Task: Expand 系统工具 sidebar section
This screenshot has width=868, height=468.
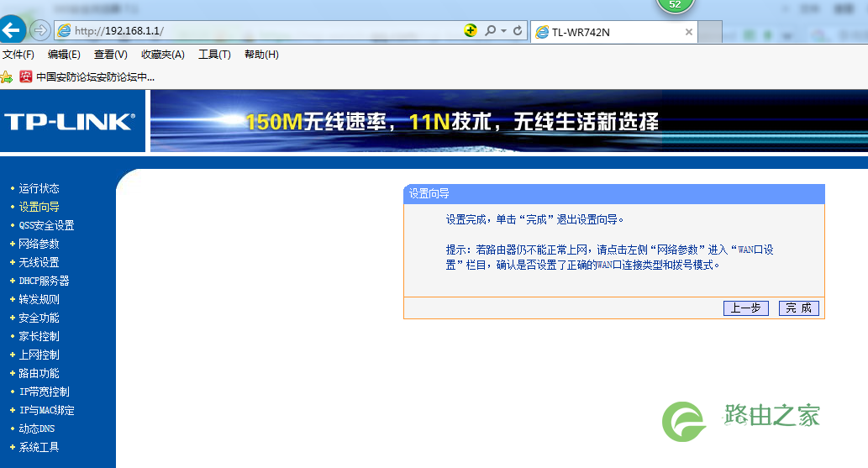Action: pos(39,447)
